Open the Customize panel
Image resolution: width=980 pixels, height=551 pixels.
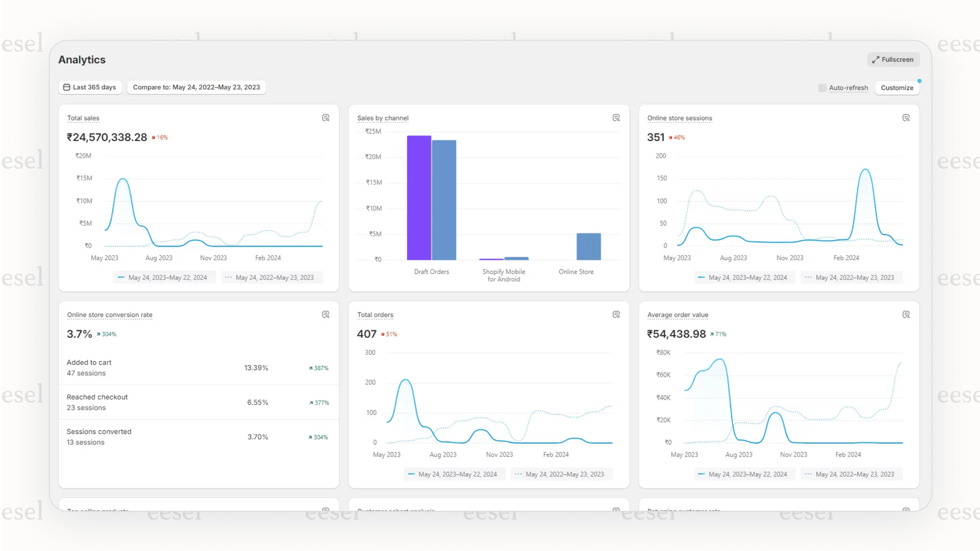tap(897, 87)
